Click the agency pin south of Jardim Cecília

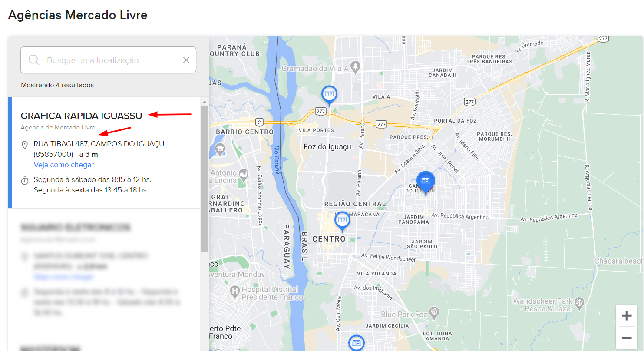(357, 343)
